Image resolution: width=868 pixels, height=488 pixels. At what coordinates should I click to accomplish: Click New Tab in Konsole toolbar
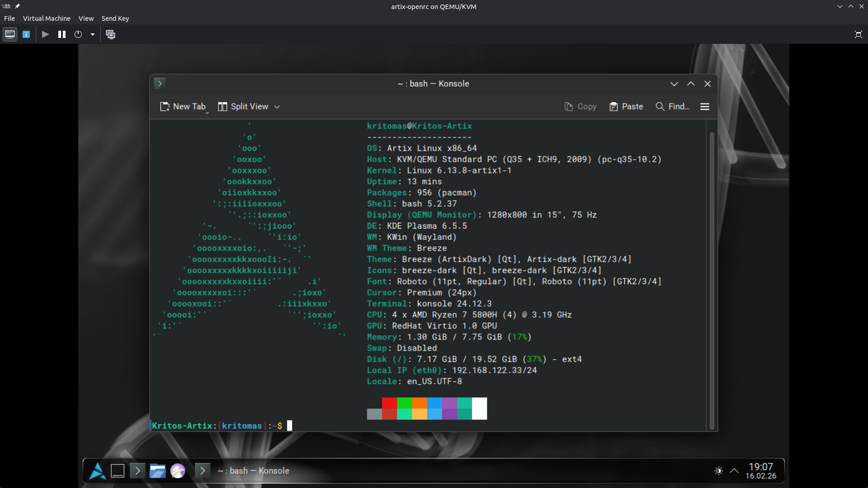click(183, 107)
